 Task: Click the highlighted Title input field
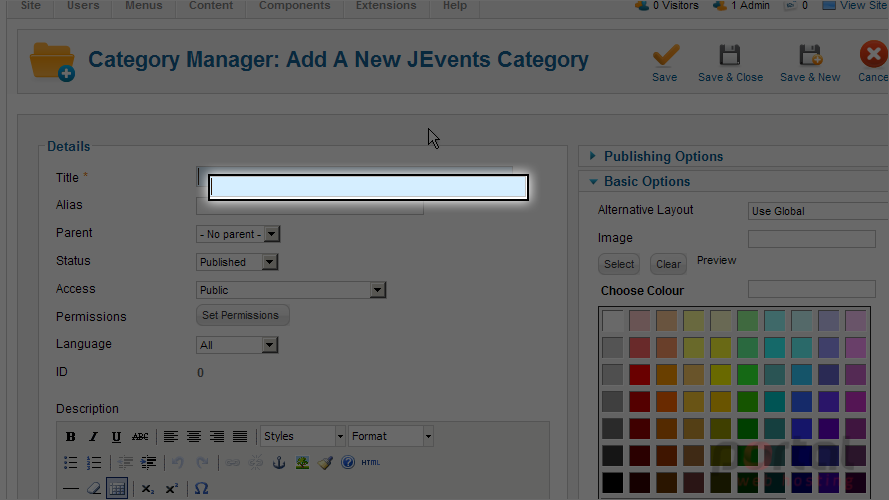click(x=369, y=187)
